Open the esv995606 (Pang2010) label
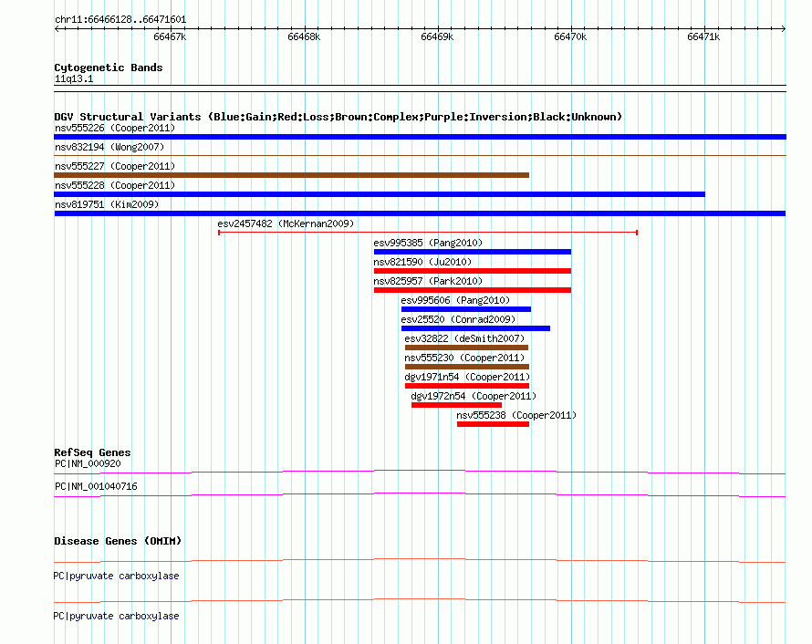 coord(455,300)
